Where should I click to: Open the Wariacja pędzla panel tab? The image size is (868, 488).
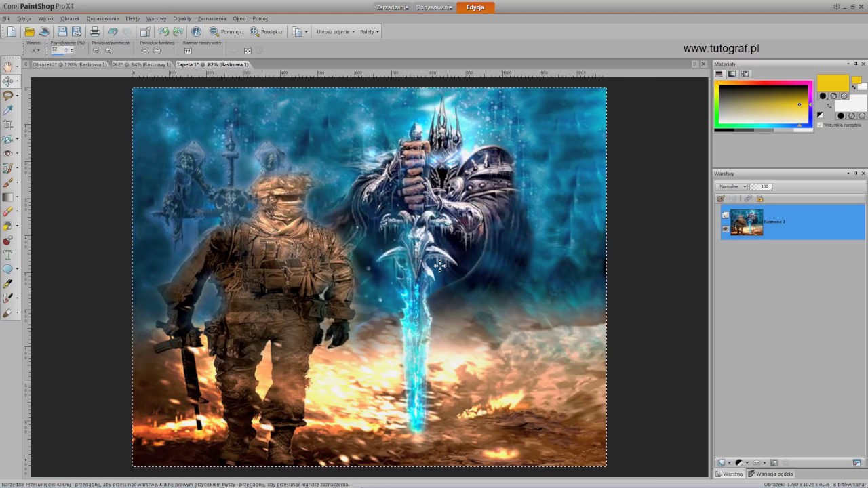tap(770, 474)
